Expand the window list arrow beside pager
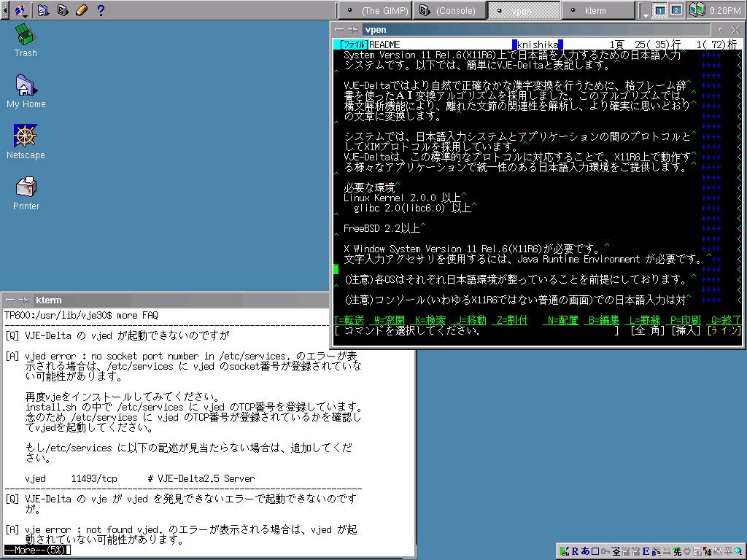The height and width of the screenshot is (560, 747). 646,12
